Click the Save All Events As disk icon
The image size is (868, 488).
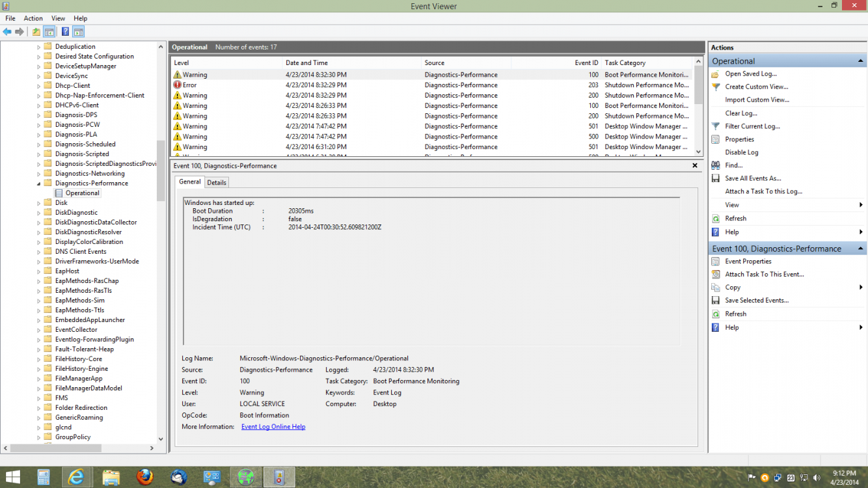click(716, 178)
